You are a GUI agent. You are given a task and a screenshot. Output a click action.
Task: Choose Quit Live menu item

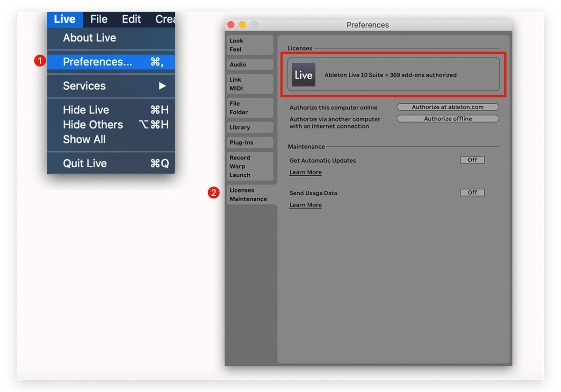click(111, 164)
